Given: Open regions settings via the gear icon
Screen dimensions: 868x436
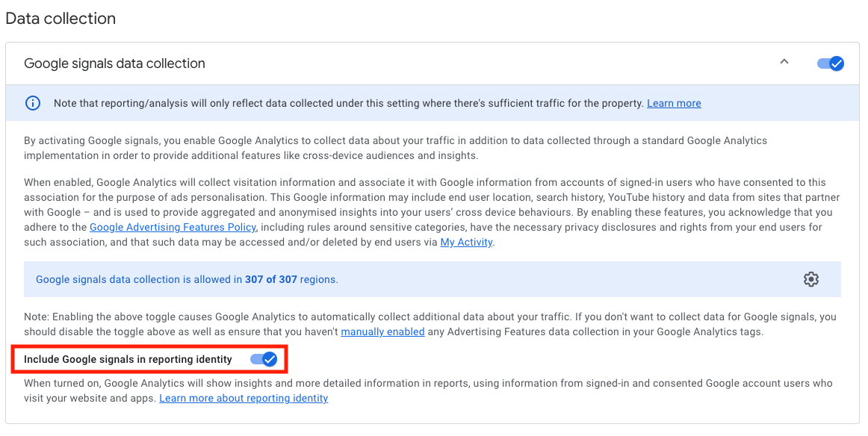Looking at the screenshot, I should (811, 279).
